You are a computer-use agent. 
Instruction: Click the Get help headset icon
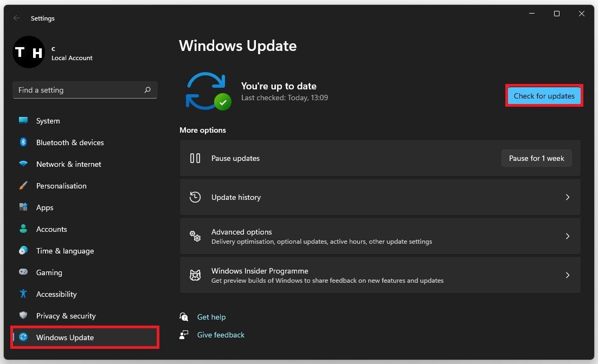point(184,317)
